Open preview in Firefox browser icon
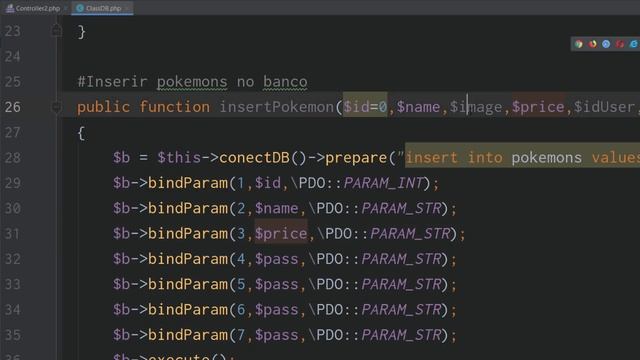Screen dimensions: 640x360 point(592,44)
